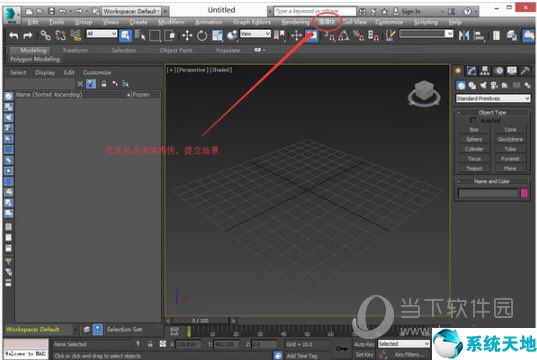Collapse the Object Type rollout
537x360 pixels.
coord(492,112)
